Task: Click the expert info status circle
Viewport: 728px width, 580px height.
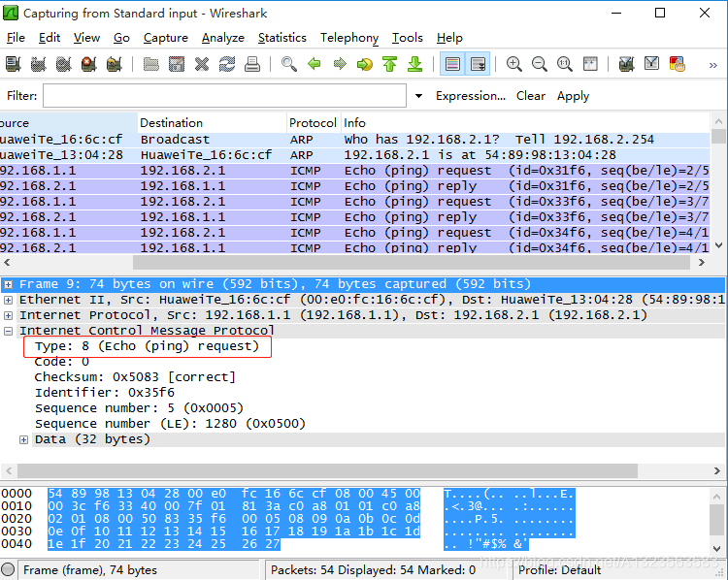Action: coord(8,569)
